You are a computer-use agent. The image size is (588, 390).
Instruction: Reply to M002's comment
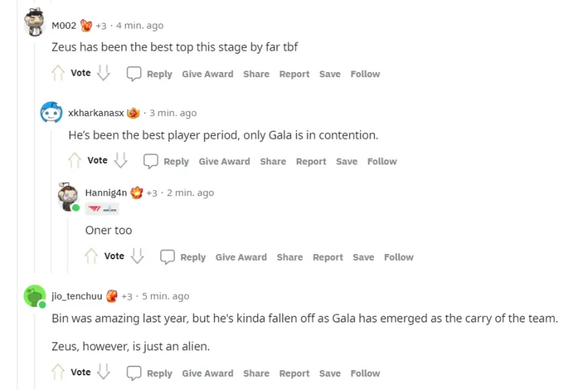tap(150, 73)
